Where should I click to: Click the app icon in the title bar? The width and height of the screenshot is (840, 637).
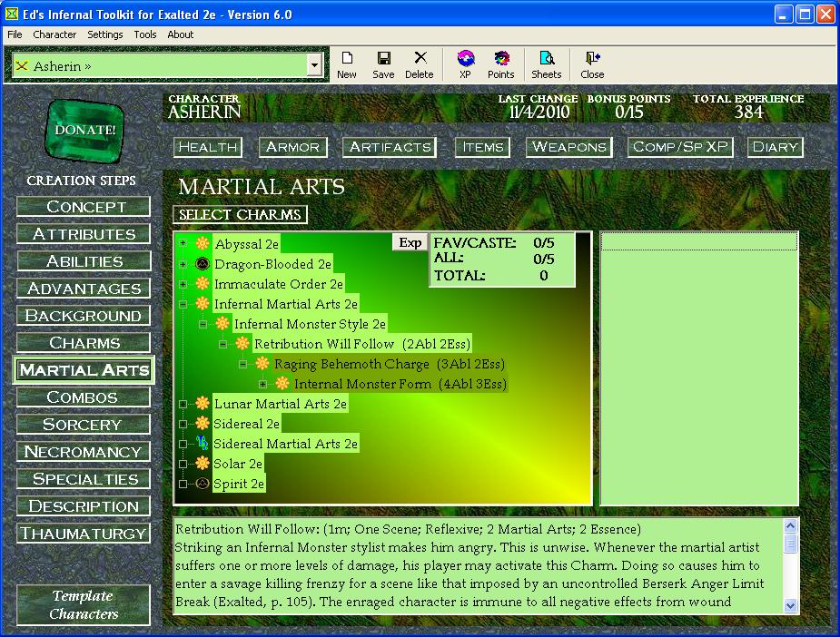(x=11, y=14)
